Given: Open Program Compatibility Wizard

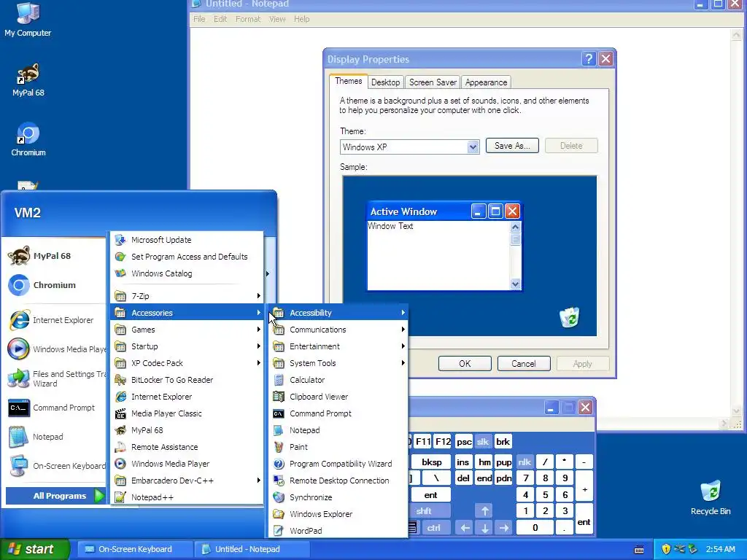Looking at the screenshot, I should pyautogui.click(x=338, y=464).
